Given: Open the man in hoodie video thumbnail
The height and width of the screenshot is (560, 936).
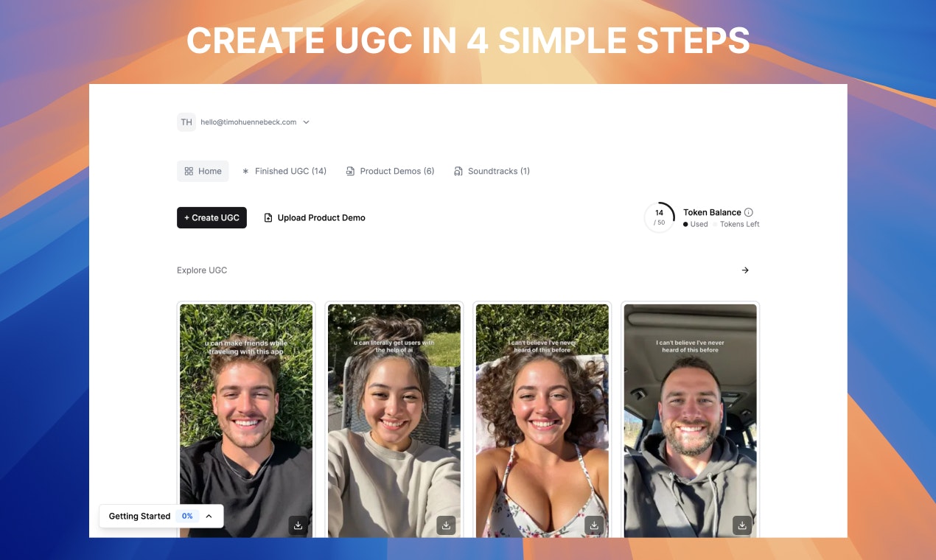Looking at the screenshot, I should click(x=691, y=421).
